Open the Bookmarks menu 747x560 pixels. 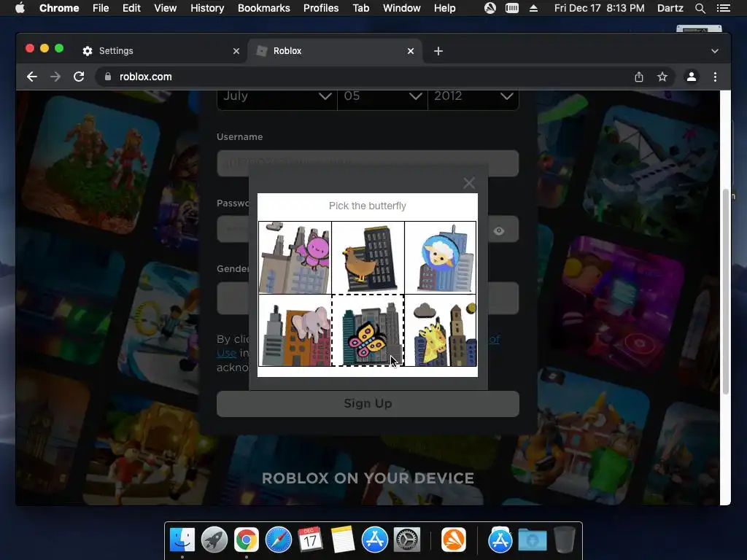pyautogui.click(x=264, y=8)
